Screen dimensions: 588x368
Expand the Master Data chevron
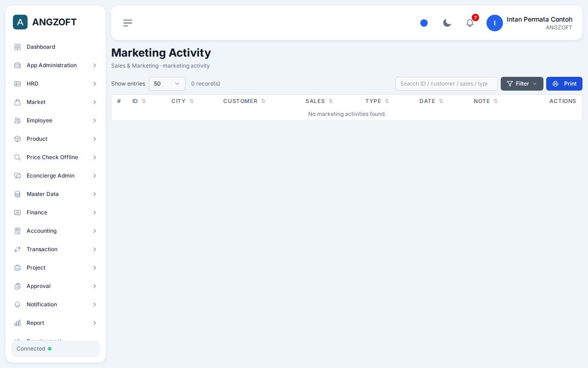tap(95, 194)
